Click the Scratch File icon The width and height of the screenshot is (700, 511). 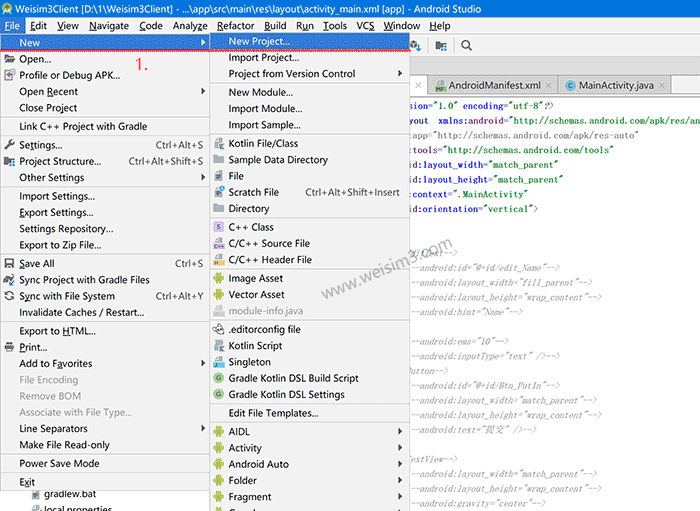[x=219, y=192]
